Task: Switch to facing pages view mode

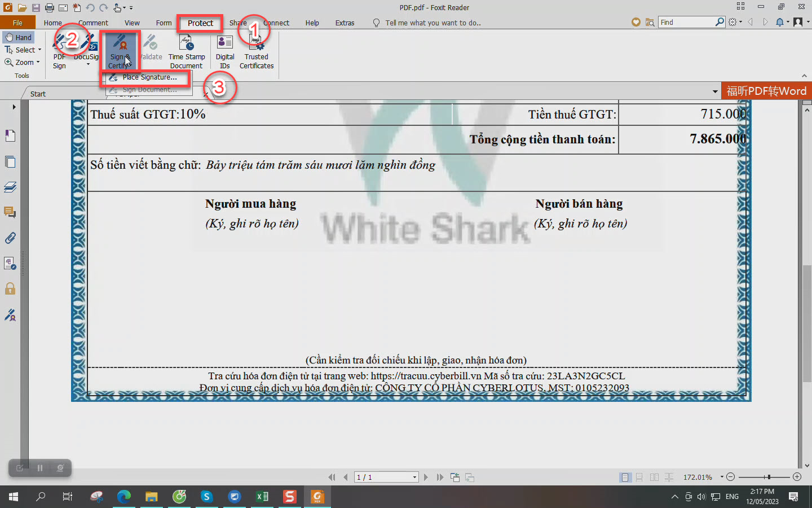Action: click(654, 478)
